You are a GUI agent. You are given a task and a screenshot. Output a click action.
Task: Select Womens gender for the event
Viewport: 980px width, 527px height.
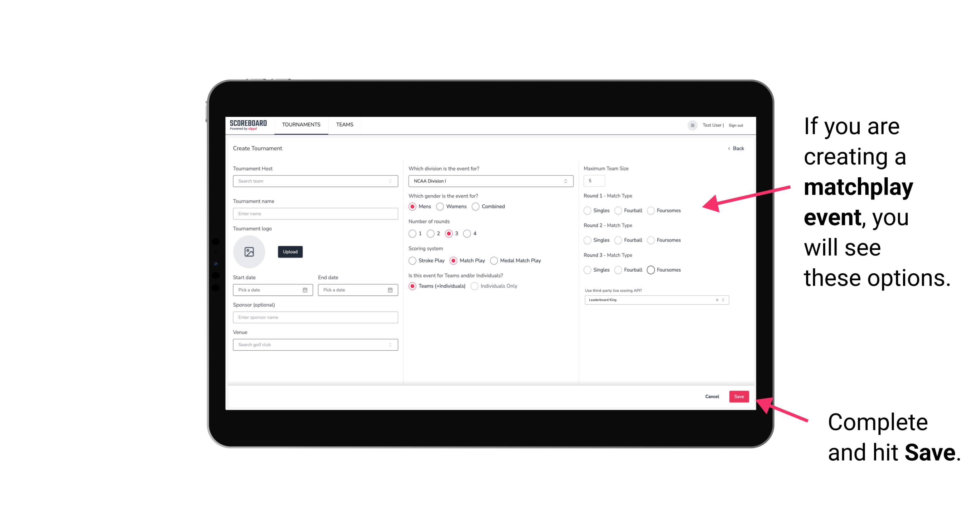[x=440, y=206]
